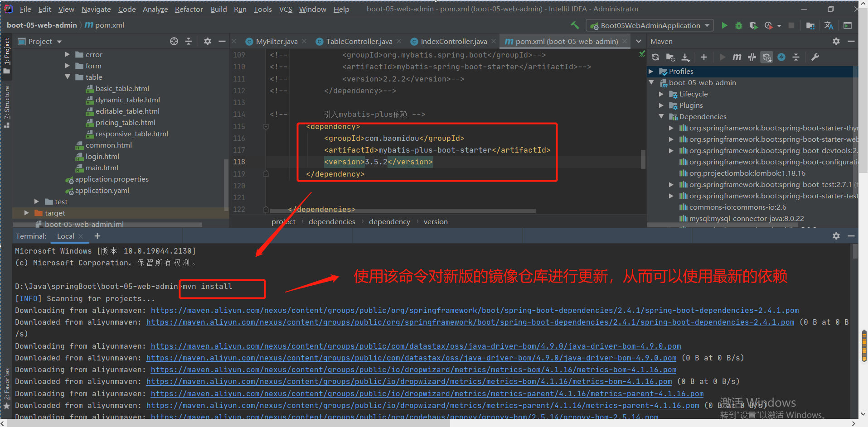The width and height of the screenshot is (868, 427).
Task: Collapse the table folder in Project tree
Action: [68, 77]
